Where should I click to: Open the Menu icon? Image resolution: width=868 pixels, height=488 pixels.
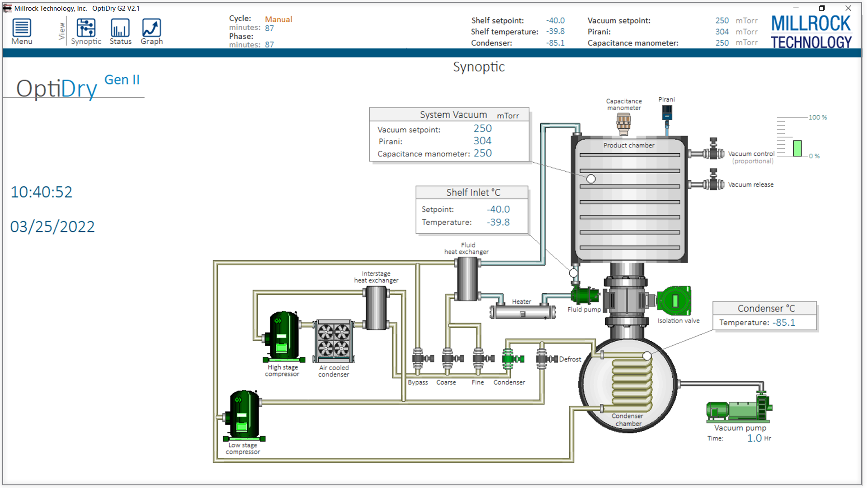22,32
